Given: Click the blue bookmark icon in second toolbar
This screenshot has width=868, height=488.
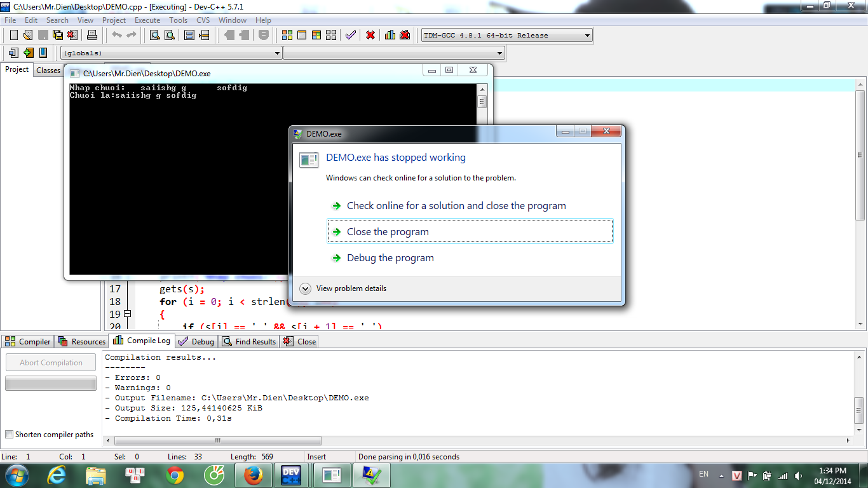Looking at the screenshot, I should coord(43,53).
